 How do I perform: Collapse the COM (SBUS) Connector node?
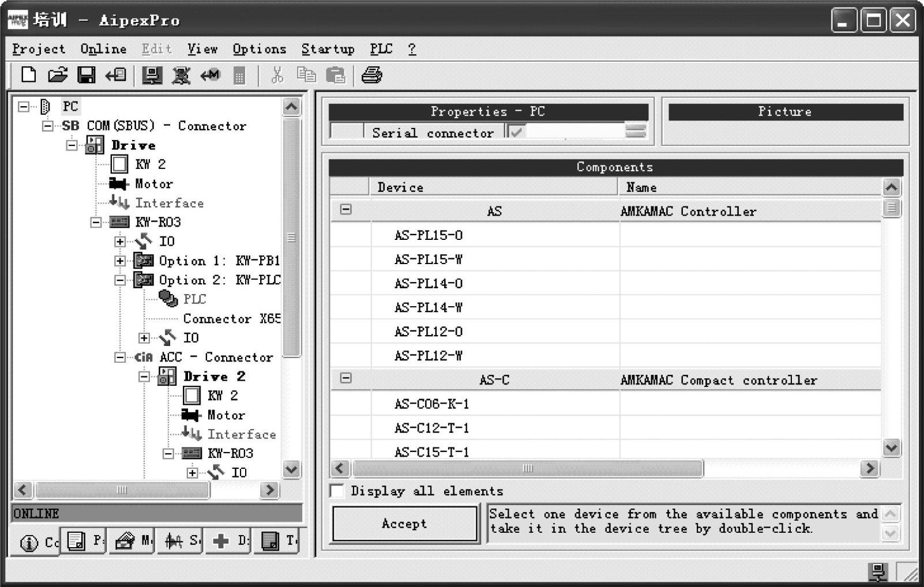coord(47,126)
